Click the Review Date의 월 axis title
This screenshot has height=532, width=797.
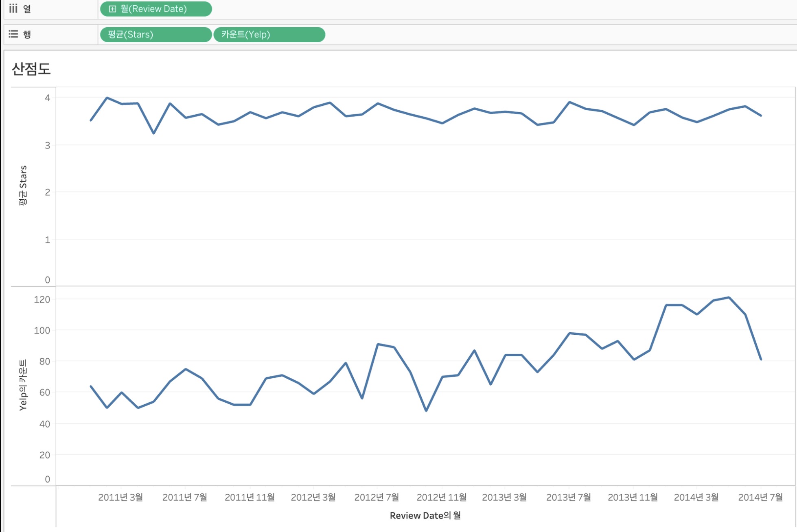click(x=425, y=515)
